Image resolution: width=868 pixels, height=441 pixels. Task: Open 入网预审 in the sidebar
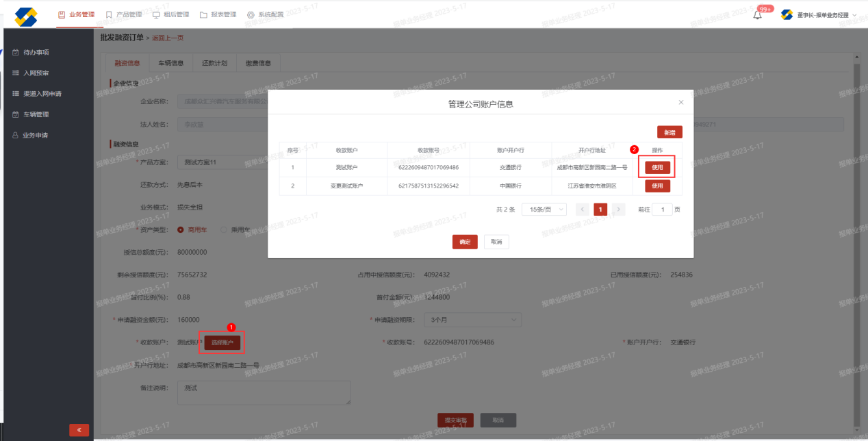pyautogui.click(x=36, y=73)
